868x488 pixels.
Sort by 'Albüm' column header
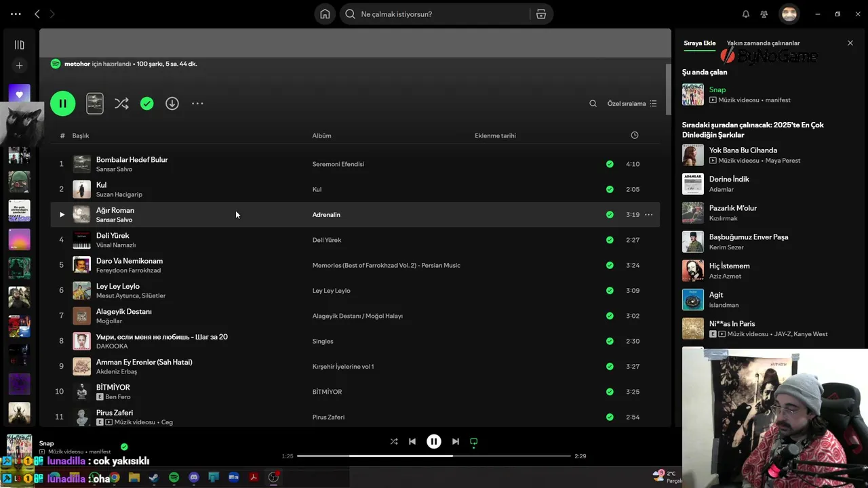coord(322,136)
